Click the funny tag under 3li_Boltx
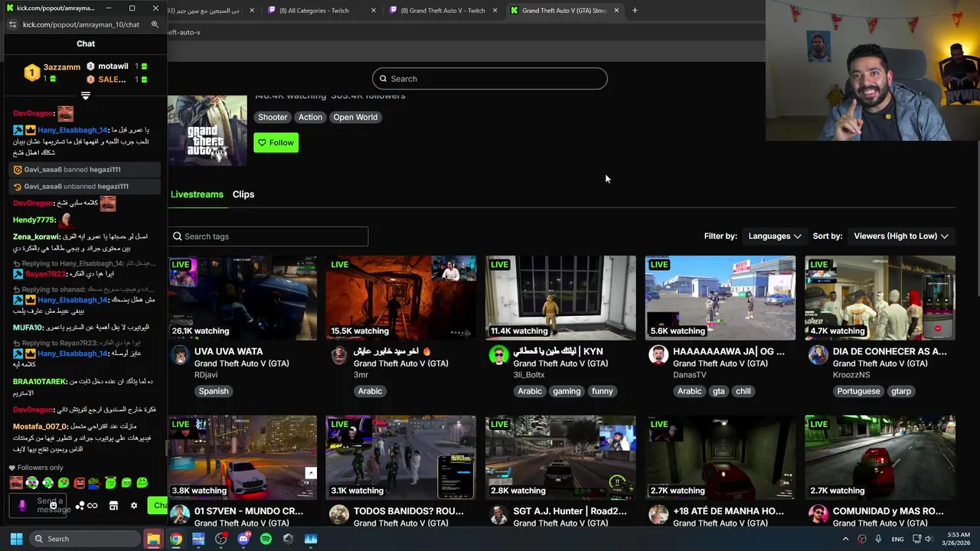This screenshot has height=551, width=980. click(x=603, y=391)
